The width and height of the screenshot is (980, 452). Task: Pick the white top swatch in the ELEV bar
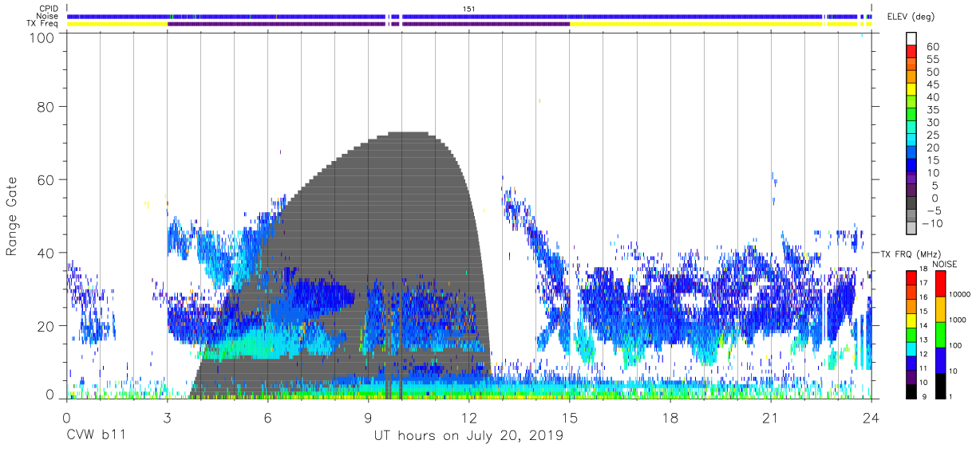click(911, 38)
